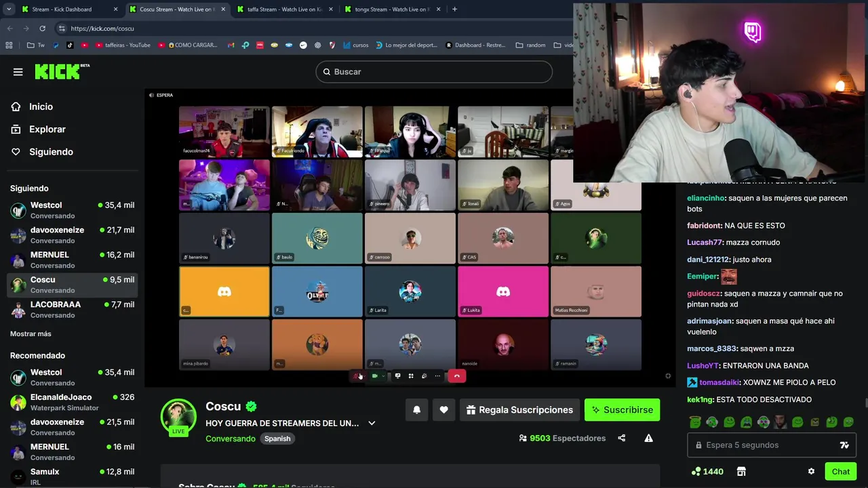Click the taffeiras - YouTube bookmark
Viewport: 868px width, 488px height.
pos(123,45)
